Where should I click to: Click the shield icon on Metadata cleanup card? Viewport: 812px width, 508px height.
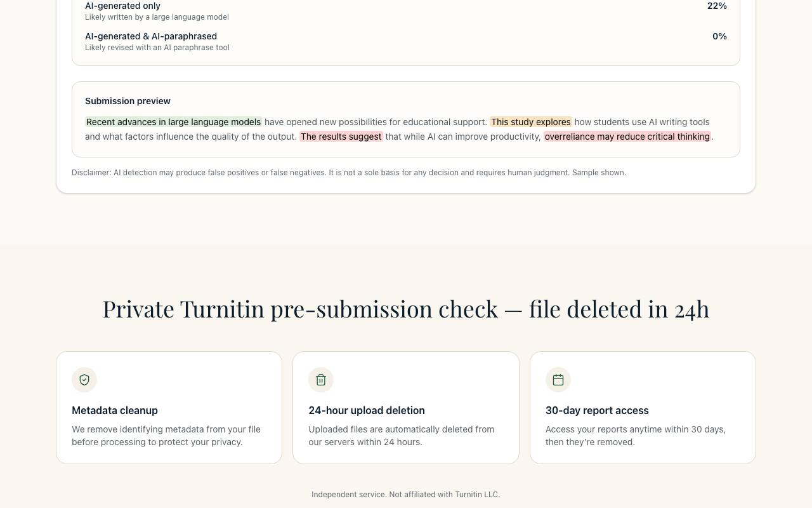pos(84,380)
